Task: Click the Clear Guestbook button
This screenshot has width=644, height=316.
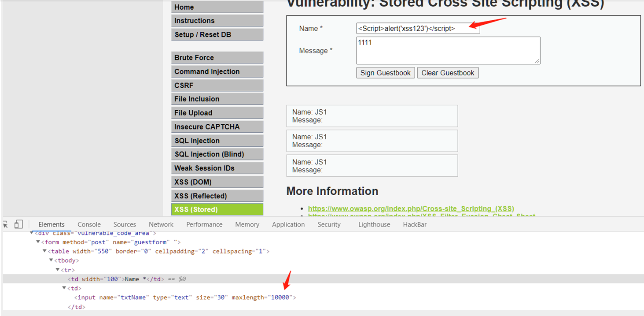Action: [448, 73]
